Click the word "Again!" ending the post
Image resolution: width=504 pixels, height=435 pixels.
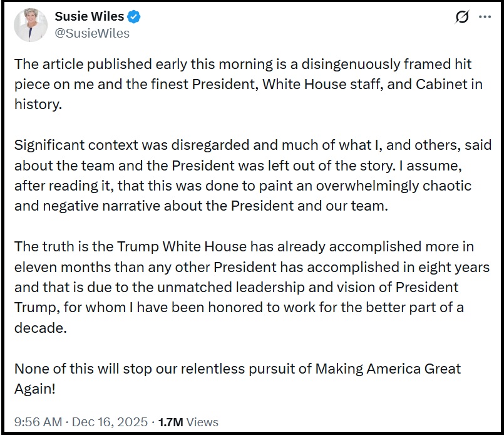click(35, 388)
